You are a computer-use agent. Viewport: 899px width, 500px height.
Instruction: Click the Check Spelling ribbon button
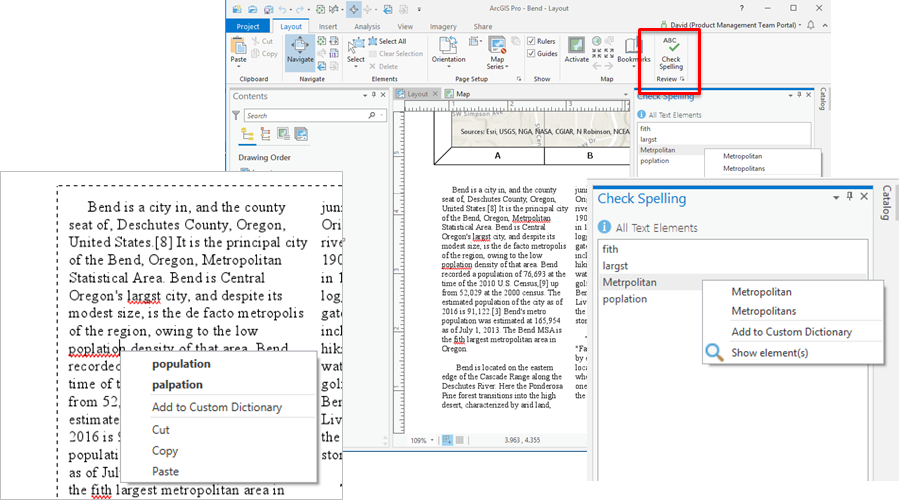670,53
